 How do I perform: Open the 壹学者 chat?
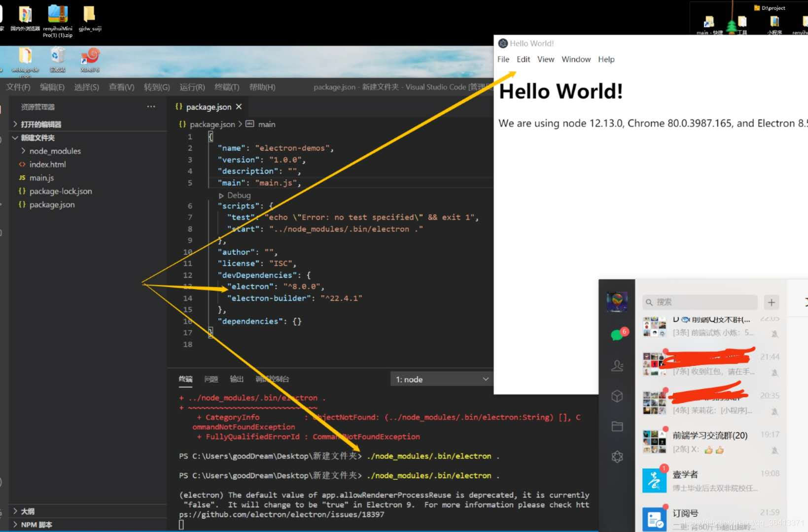click(711, 480)
